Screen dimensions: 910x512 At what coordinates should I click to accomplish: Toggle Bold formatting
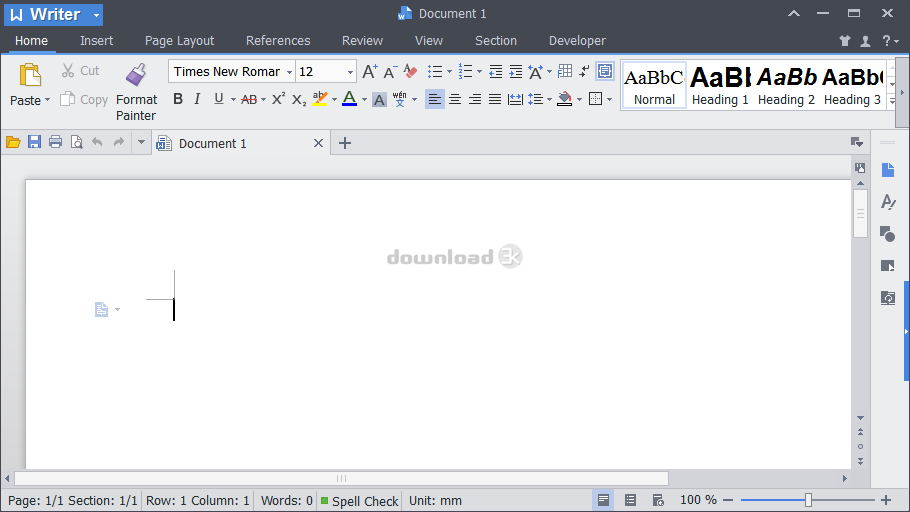tap(178, 99)
